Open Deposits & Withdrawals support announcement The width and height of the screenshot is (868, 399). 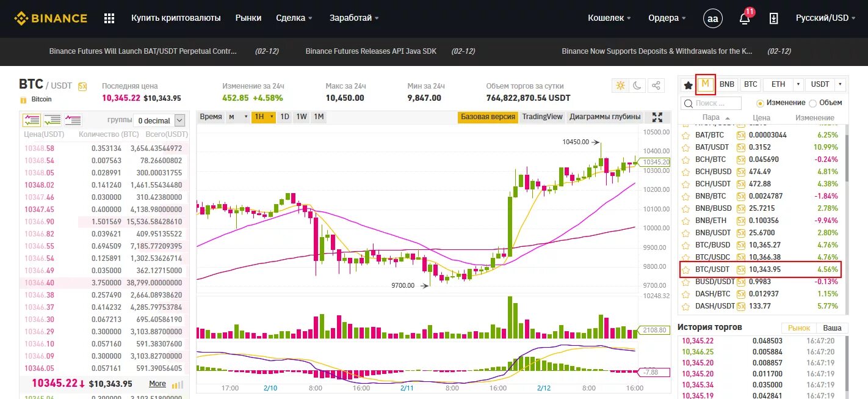pyautogui.click(x=657, y=51)
